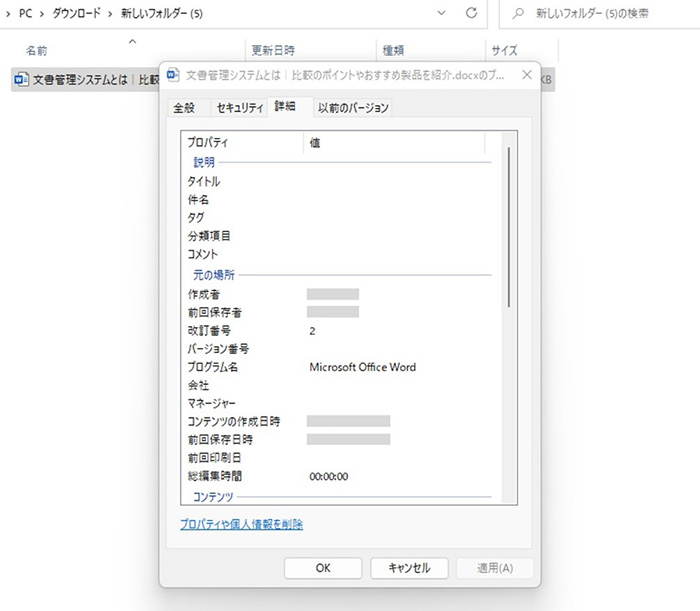Image resolution: width=700 pixels, height=611 pixels.
Task: Select the マネージャー property row
Action: [339, 403]
